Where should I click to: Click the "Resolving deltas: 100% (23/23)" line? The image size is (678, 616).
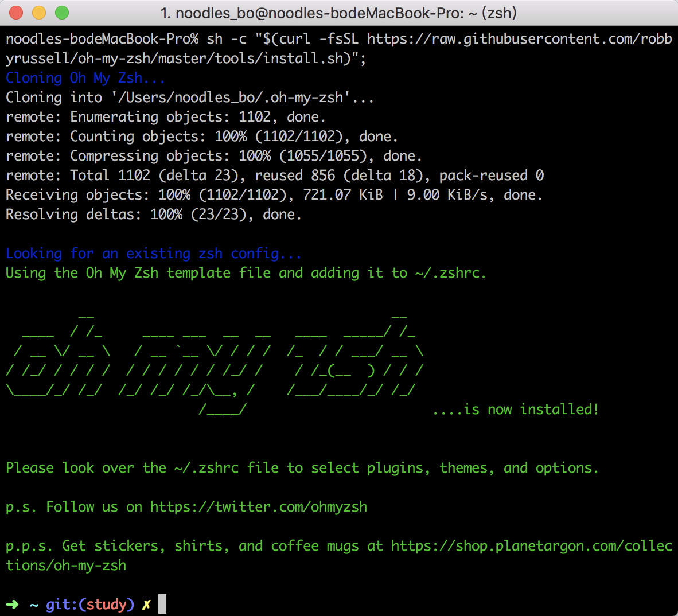(x=154, y=215)
